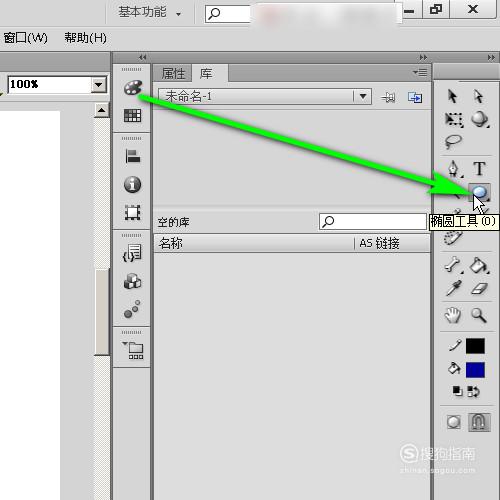Image resolution: width=500 pixels, height=500 pixels.
Task: Click the 空的库 status label
Action: 174,222
